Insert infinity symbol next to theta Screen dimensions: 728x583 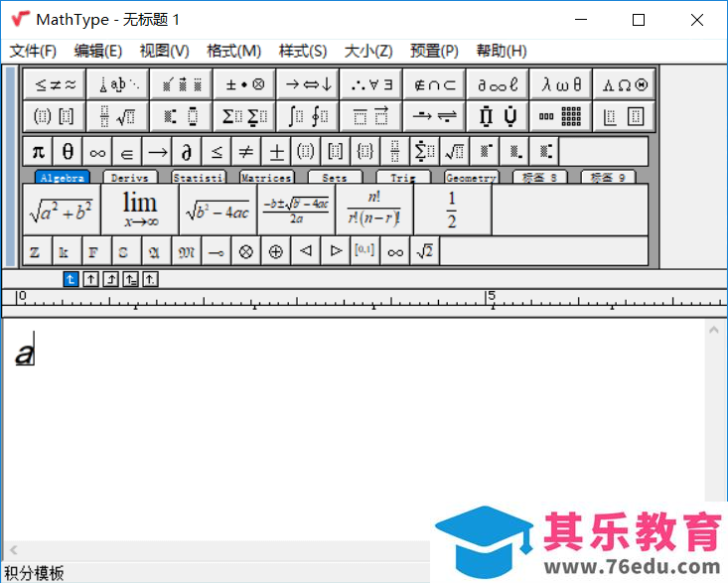click(97, 151)
